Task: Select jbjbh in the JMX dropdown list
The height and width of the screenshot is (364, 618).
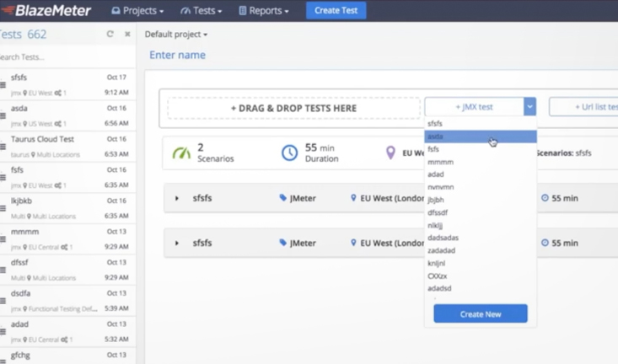Action: point(481,200)
